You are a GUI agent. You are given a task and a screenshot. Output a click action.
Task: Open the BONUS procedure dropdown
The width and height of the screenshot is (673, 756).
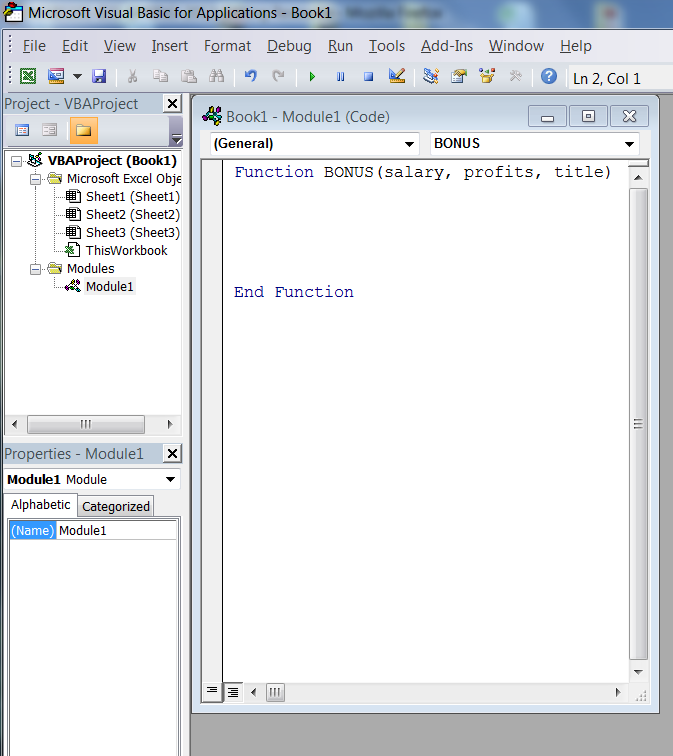click(629, 144)
